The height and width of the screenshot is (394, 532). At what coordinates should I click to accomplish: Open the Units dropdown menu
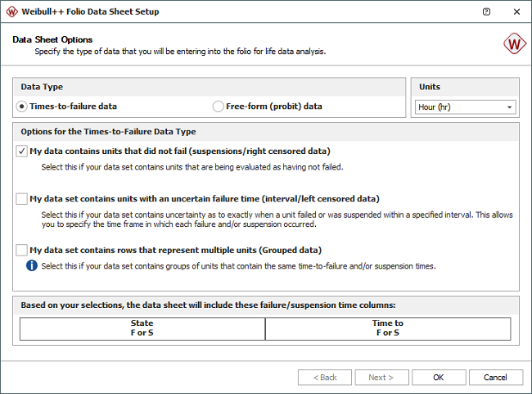[x=510, y=107]
